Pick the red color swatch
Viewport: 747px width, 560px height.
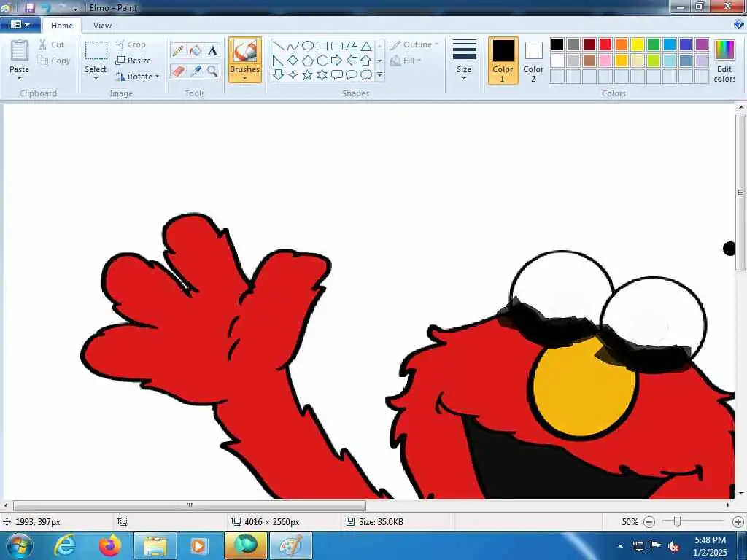pos(605,44)
